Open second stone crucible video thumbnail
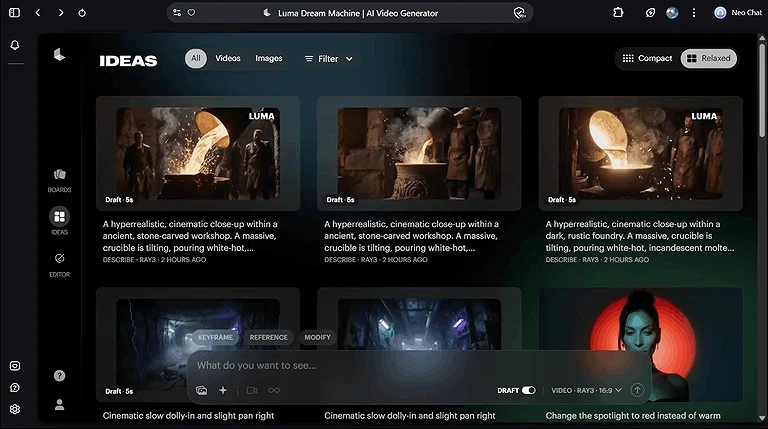 [419, 153]
